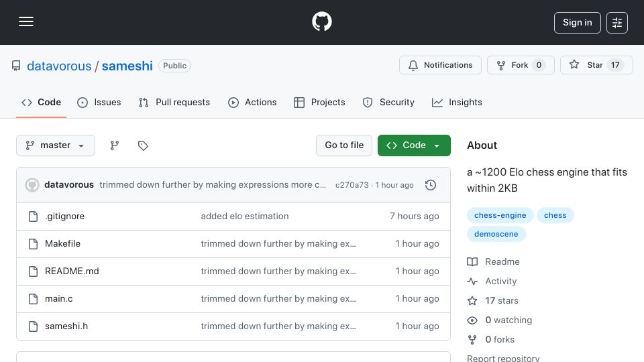
Task: Click the file icon beside Makefile
Action: click(34, 244)
